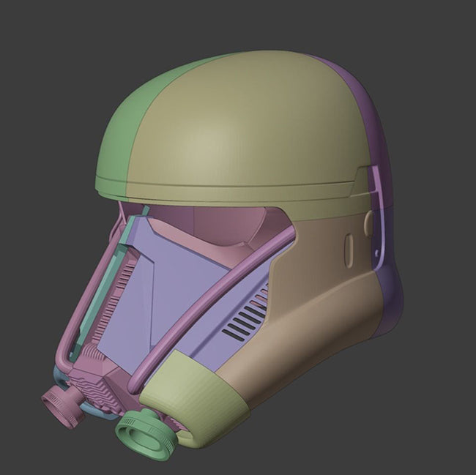Select the pink round canister on the helmet snout
This screenshot has height=475, width=476.
coord(62,405)
